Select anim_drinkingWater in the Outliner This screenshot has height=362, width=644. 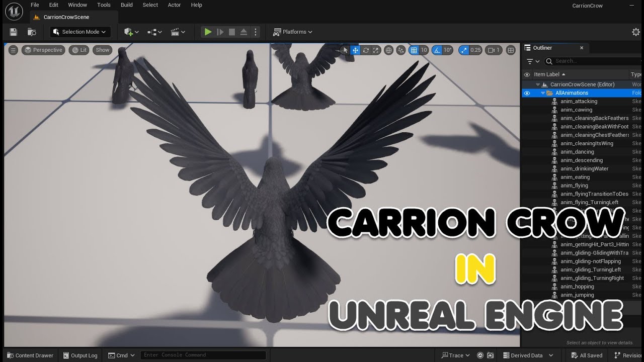(x=584, y=168)
